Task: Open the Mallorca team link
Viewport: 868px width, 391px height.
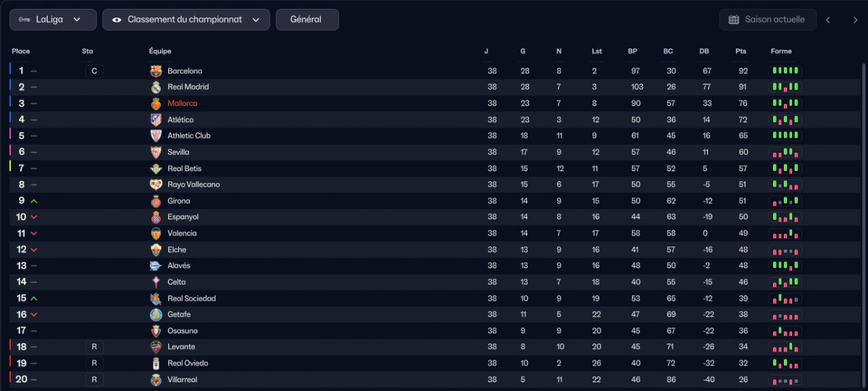Action: tap(182, 103)
